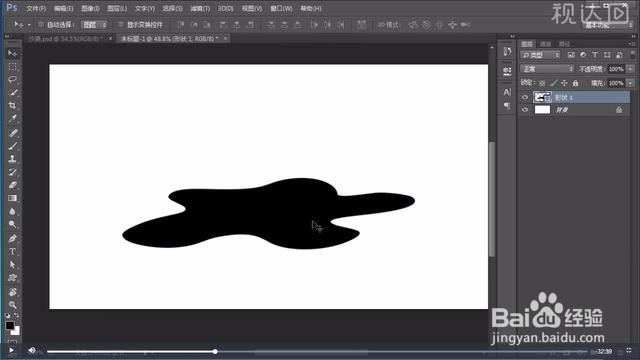Viewport: 640px width, 360px height.
Task: Open the 文件(F) menu
Action: [x=36, y=8]
